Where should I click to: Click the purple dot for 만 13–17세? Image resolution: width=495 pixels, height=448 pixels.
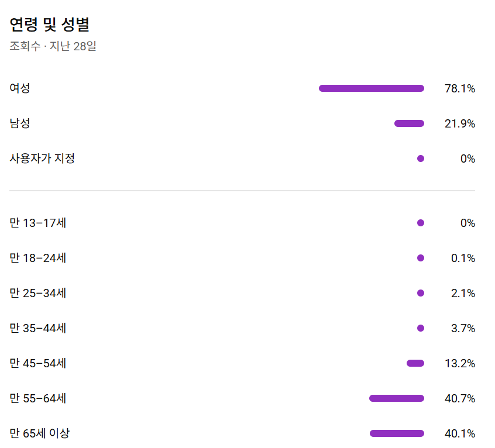point(421,223)
